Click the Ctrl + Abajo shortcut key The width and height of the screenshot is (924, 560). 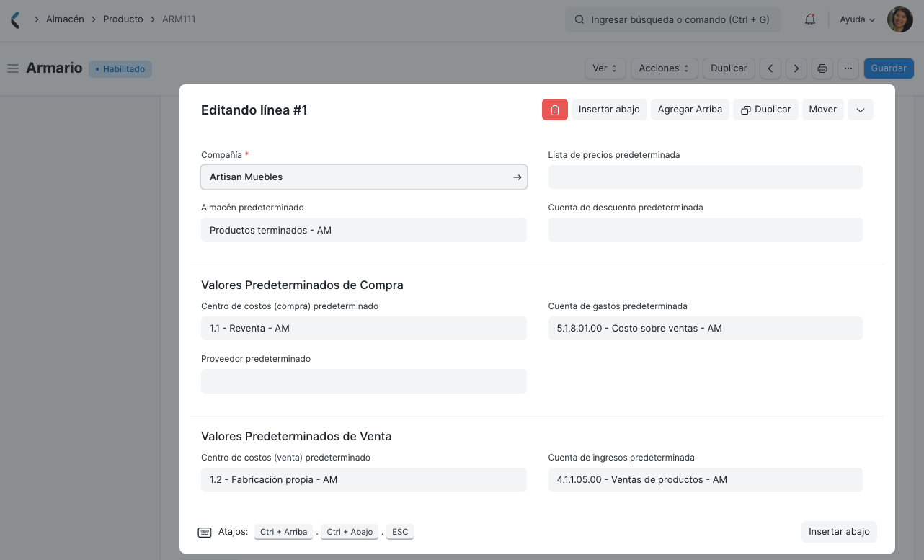[x=350, y=532]
